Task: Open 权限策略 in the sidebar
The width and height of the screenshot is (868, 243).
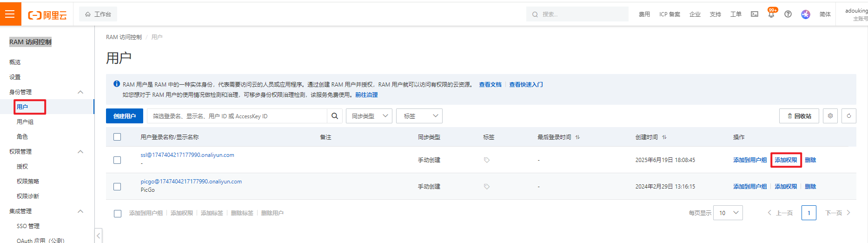Action: (x=28, y=182)
